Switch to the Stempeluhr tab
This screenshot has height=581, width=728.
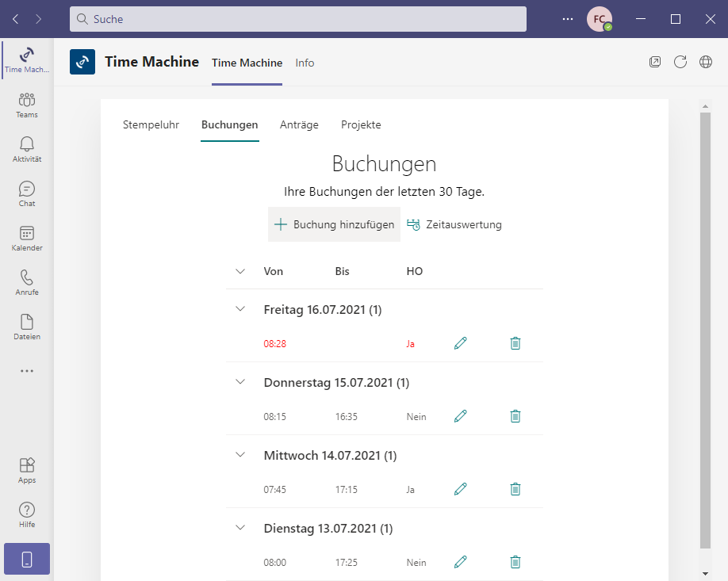click(x=151, y=124)
